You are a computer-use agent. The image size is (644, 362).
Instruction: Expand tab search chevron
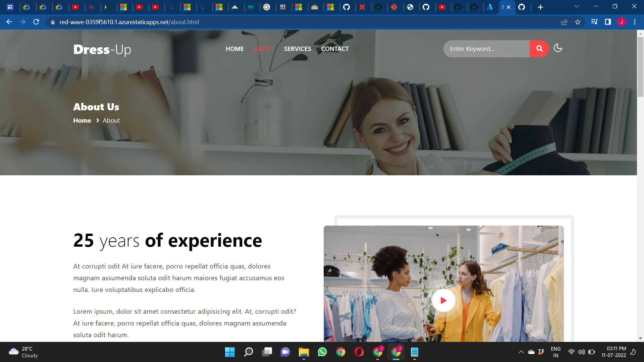tap(577, 6)
